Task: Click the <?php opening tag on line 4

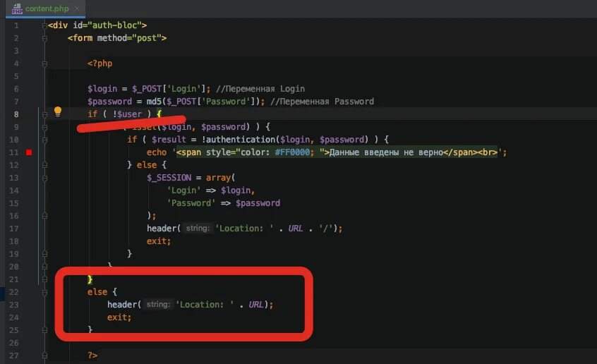Action: 99,63
